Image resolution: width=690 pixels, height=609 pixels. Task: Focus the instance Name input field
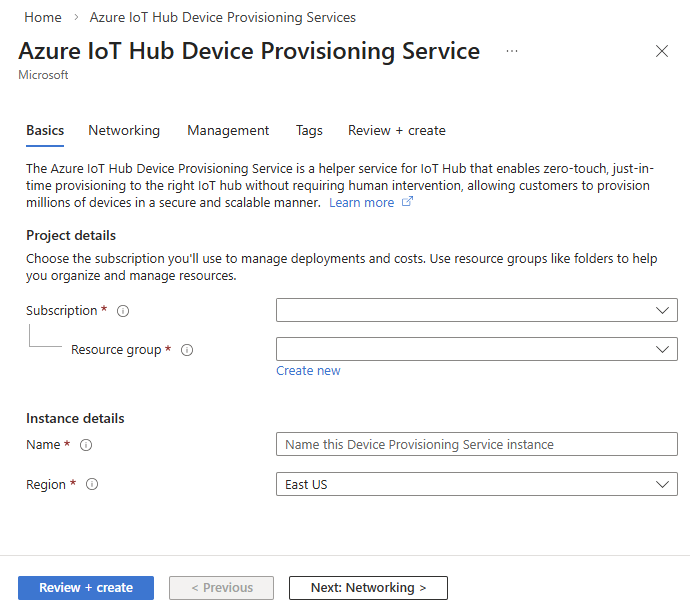pyautogui.click(x=477, y=444)
